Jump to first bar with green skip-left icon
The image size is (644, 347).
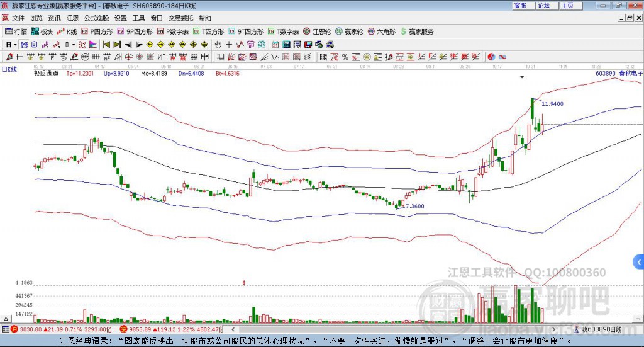pos(106,45)
